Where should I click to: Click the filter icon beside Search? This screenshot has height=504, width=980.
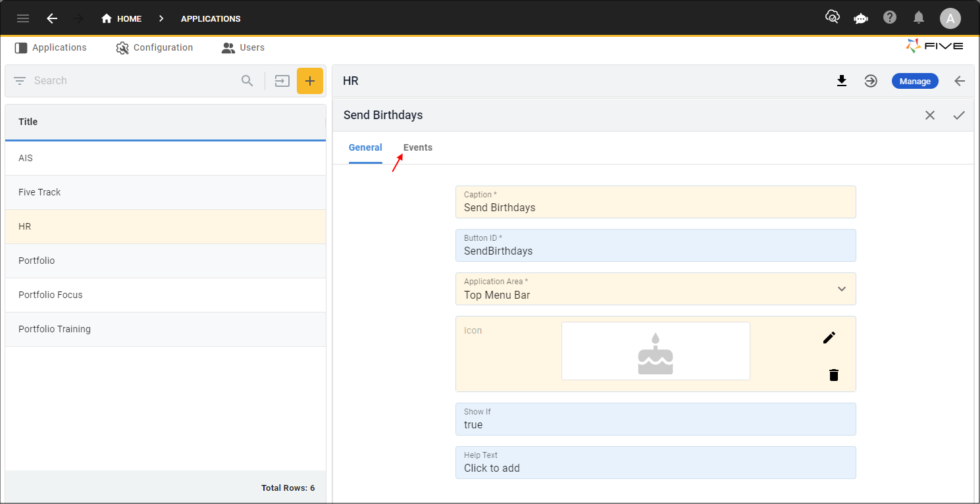(20, 81)
